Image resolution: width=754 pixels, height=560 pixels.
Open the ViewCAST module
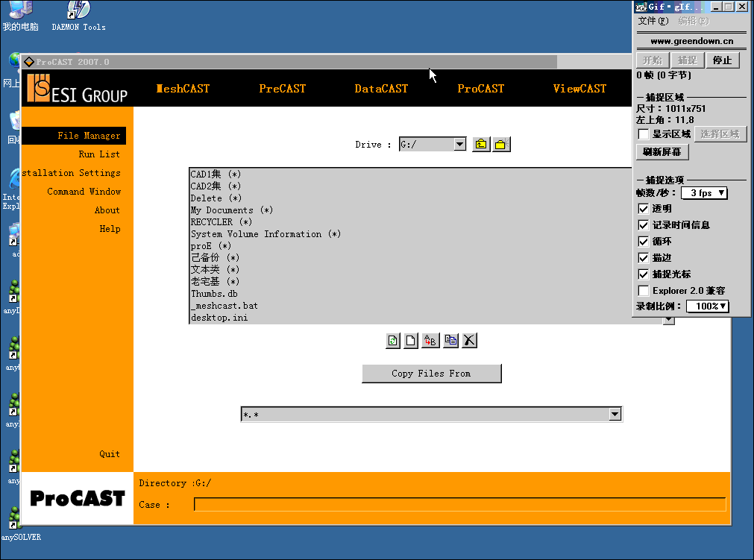(x=579, y=89)
